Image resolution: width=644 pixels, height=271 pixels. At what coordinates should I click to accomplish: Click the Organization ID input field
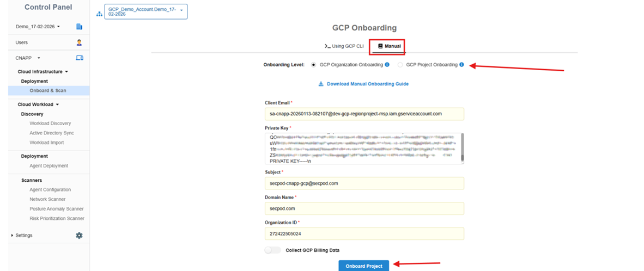point(364,233)
